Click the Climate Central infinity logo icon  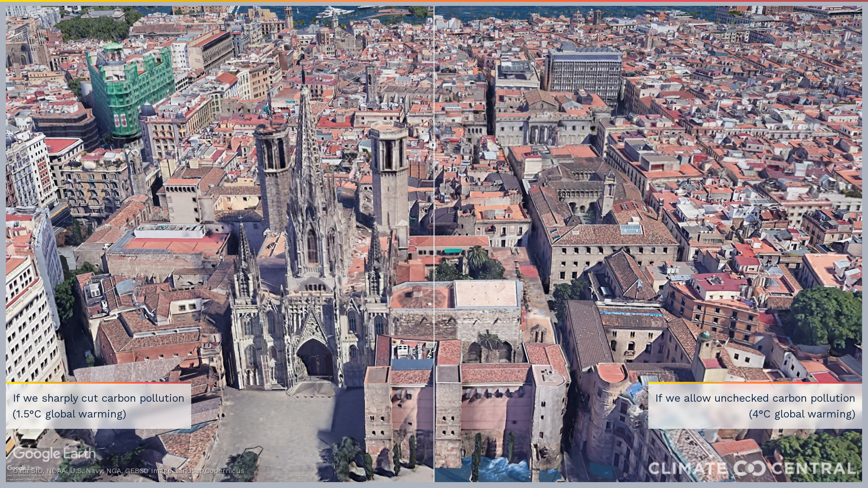pos(749,469)
